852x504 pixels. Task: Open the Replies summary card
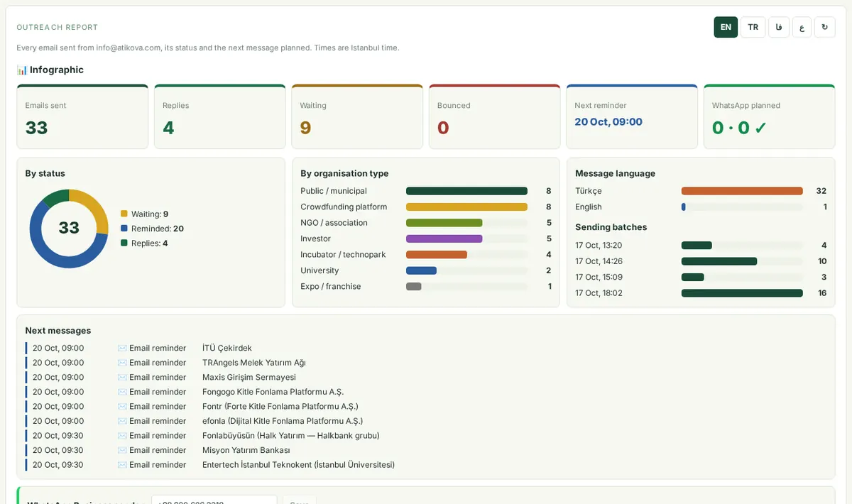(x=219, y=116)
